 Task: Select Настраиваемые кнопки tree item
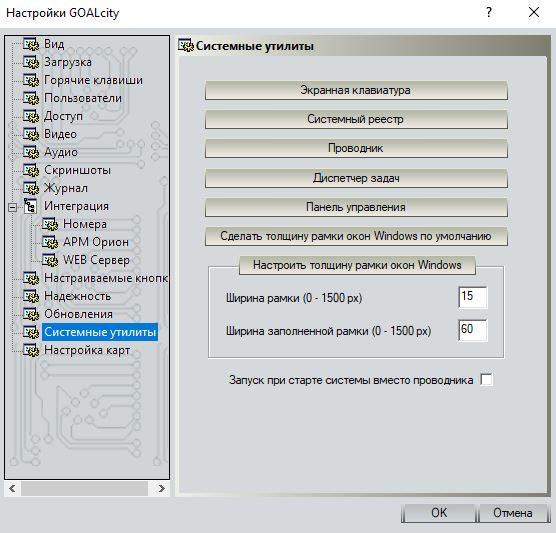(106, 278)
